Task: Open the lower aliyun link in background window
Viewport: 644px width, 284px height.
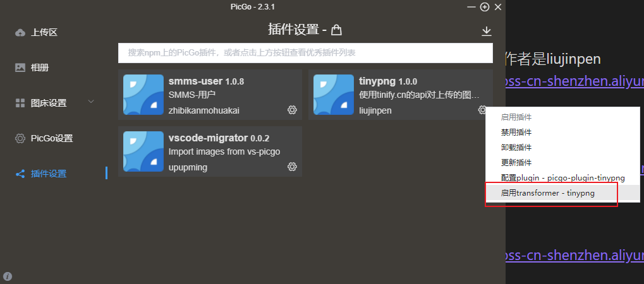Action: coord(574,255)
